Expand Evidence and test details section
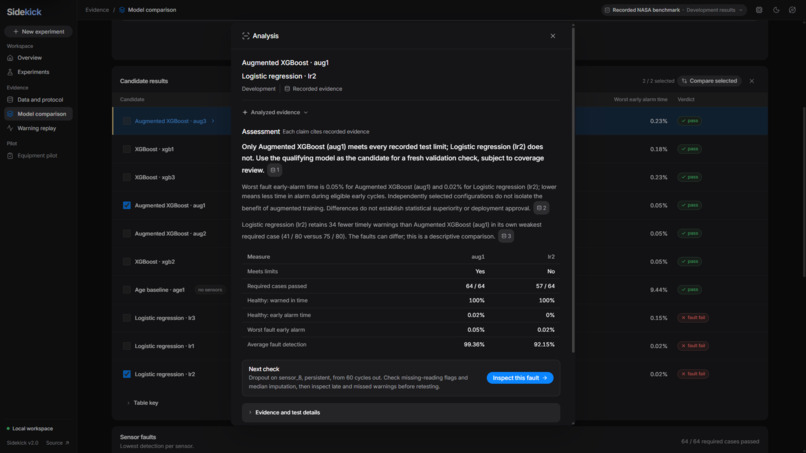Image resolution: width=806 pixels, height=453 pixels. tap(400, 413)
